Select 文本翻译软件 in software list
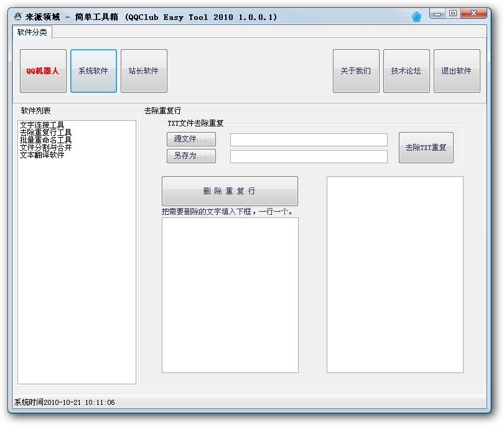Screen dimensions: 504x426 pos(41,155)
